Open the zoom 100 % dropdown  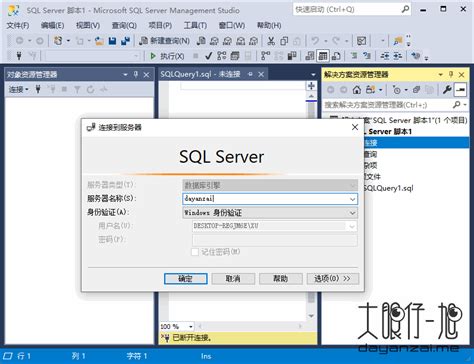[191, 326]
